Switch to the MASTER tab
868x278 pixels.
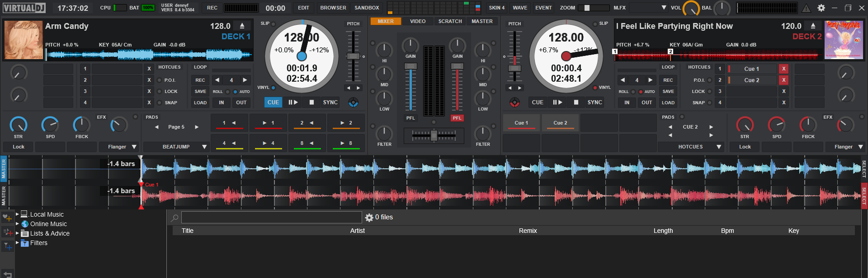point(482,21)
